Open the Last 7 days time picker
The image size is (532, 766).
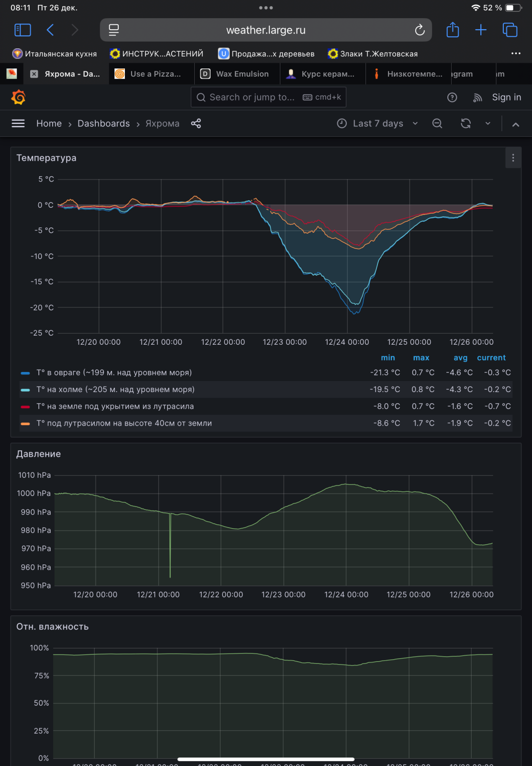[x=377, y=124]
